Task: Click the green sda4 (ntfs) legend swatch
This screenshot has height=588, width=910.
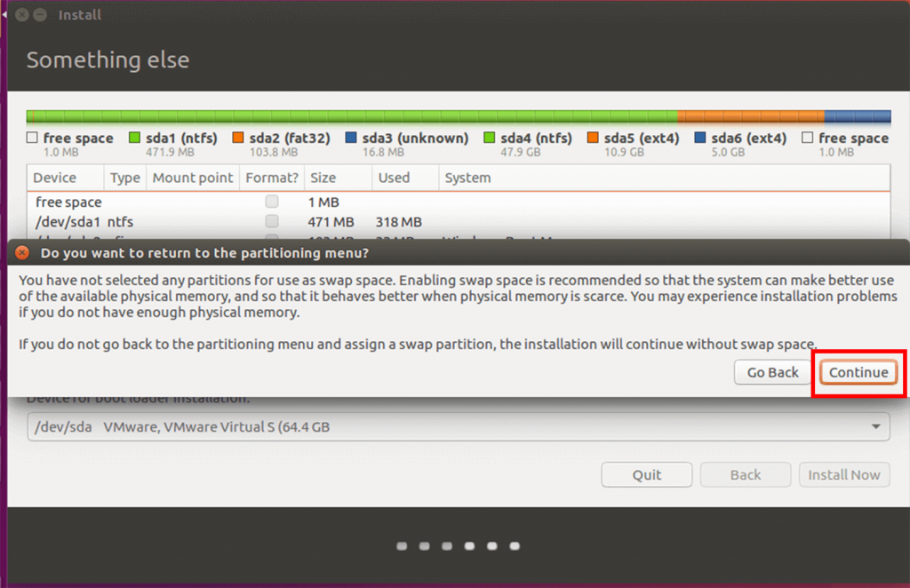Action: coord(490,139)
